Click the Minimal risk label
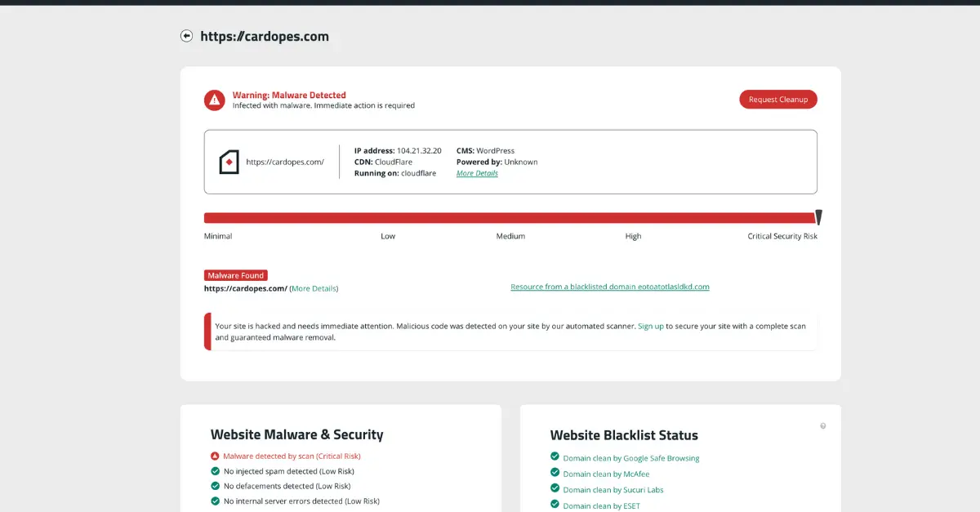Viewport: 980px width, 512px height. point(218,236)
